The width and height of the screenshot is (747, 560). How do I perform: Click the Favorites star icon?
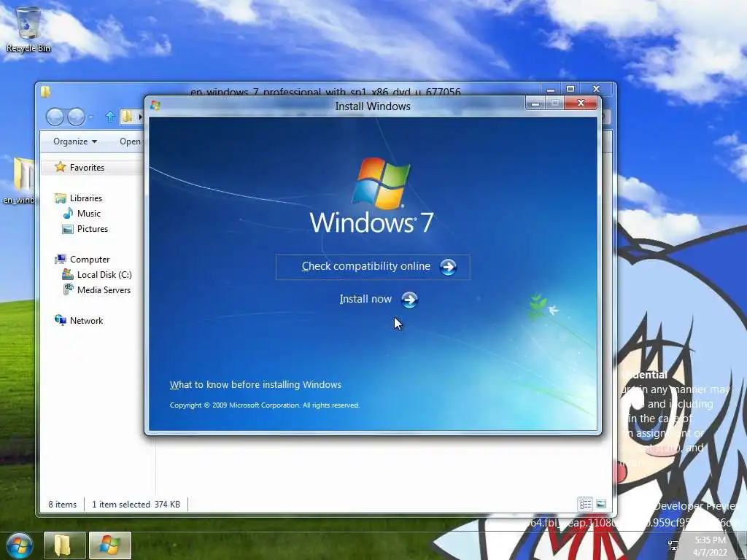pos(60,167)
